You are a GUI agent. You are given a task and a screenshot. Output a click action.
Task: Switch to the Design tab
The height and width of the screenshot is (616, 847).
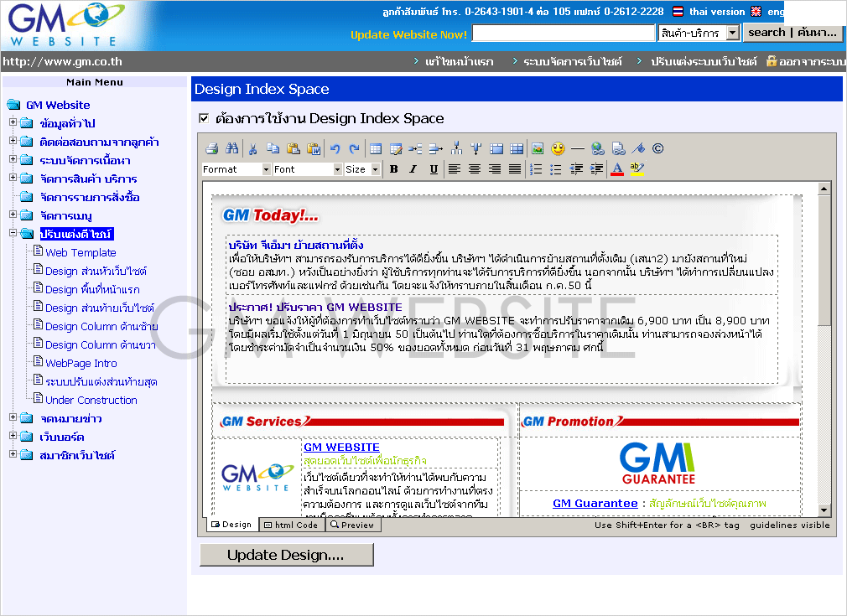point(231,524)
